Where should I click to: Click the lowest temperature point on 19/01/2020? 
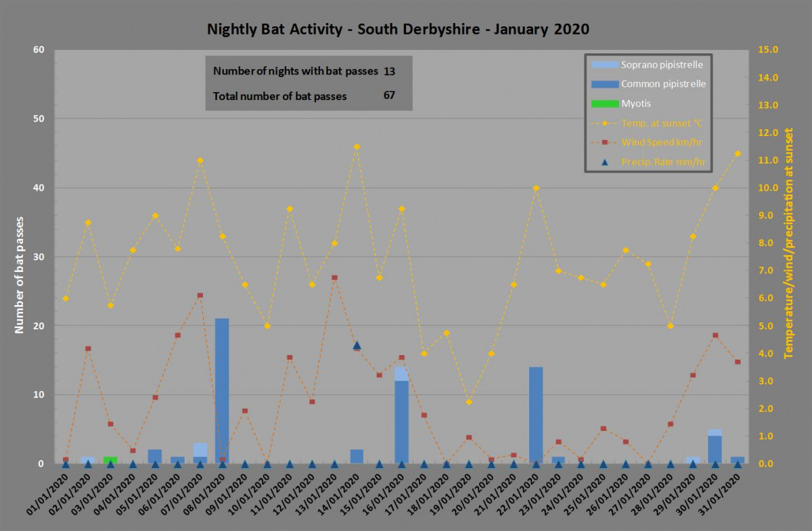[469, 402]
